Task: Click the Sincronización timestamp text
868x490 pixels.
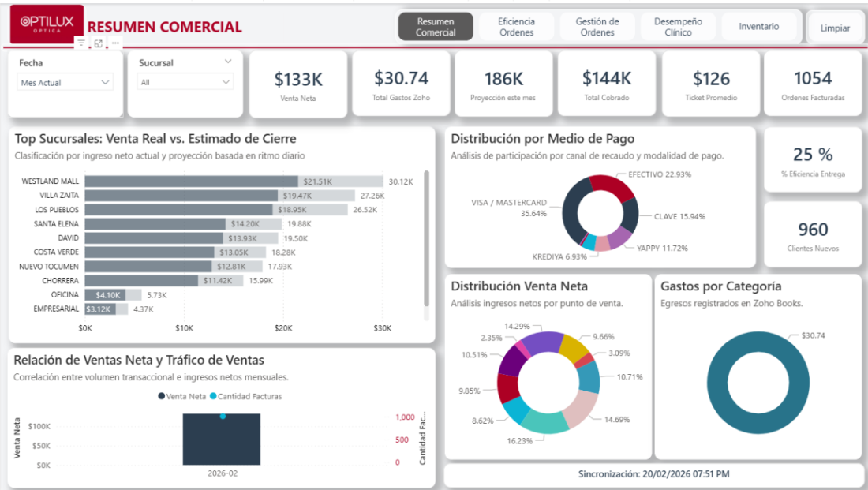Action: (x=654, y=474)
